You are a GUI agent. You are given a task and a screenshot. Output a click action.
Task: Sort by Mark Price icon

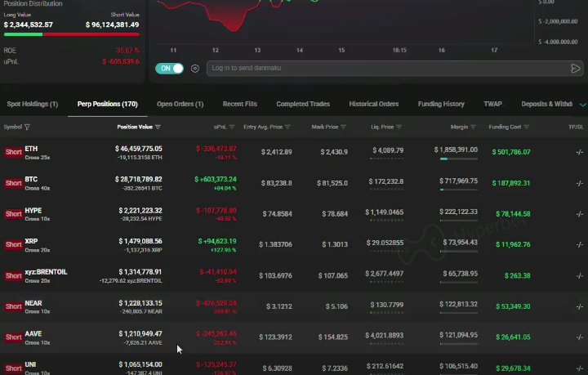(343, 127)
